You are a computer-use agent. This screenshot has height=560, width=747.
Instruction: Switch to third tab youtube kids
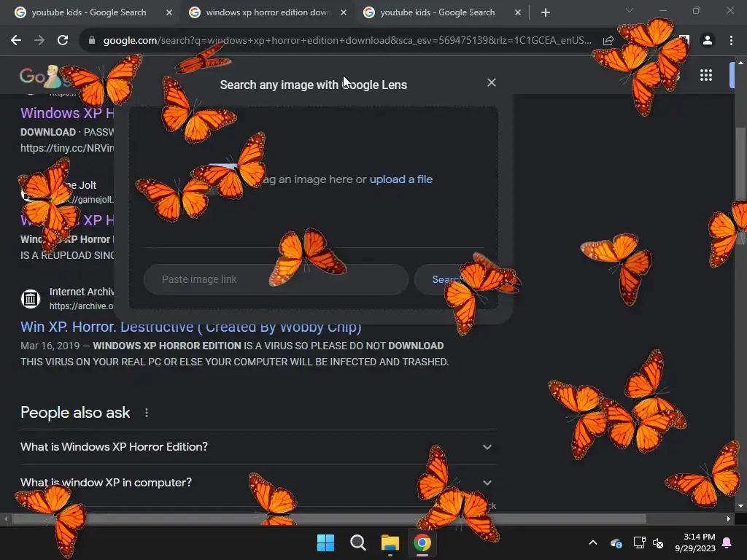point(438,12)
